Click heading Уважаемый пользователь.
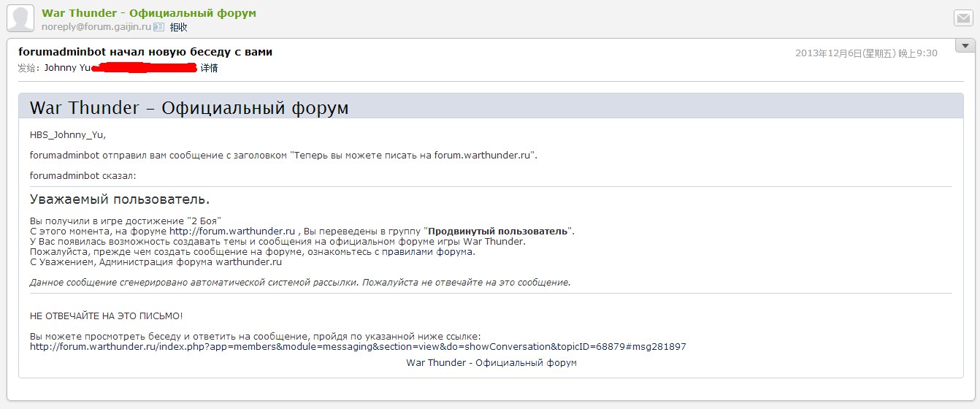Viewport: 980px width, 409px height. tap(120, 199)
